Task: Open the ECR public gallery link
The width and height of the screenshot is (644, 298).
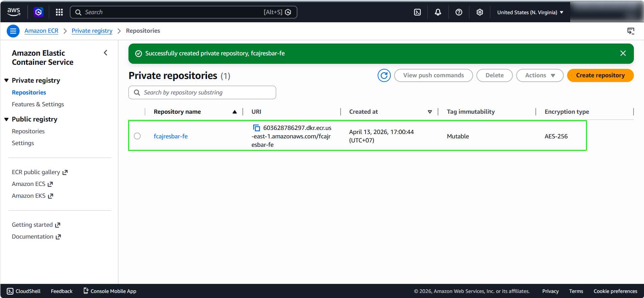Action: click(x=40, y=172)
